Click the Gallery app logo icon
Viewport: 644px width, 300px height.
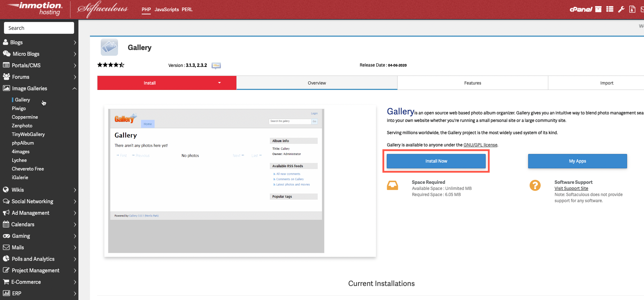pos(109,47)
